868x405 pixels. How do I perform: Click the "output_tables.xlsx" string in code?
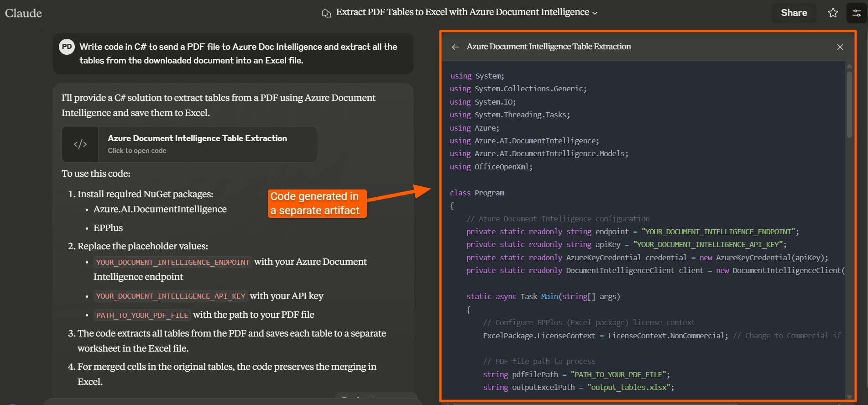(x=628, y=387)
